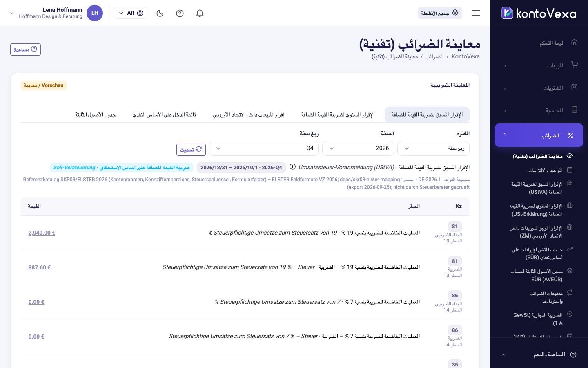This screenshot has height=368, width=588.
Task: Click the تحديث refresh button
Action: [191, 150]
